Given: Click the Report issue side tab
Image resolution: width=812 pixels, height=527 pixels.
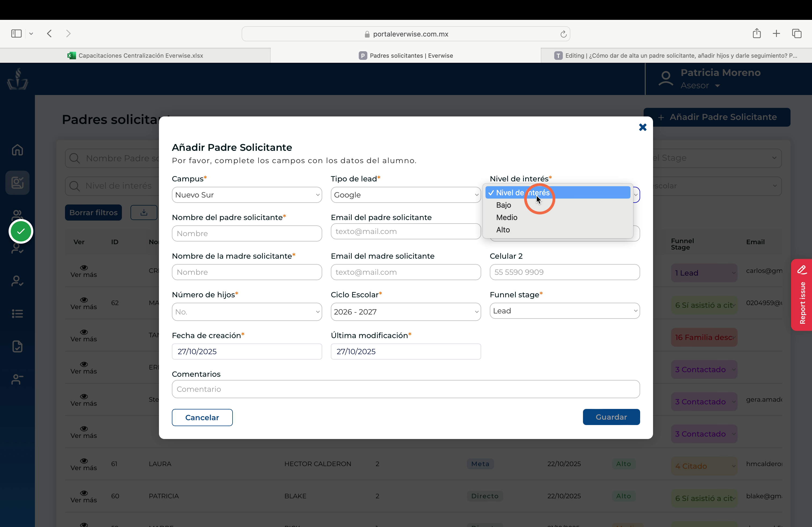Looking at the screenshot, I should [x=802, y=295].
